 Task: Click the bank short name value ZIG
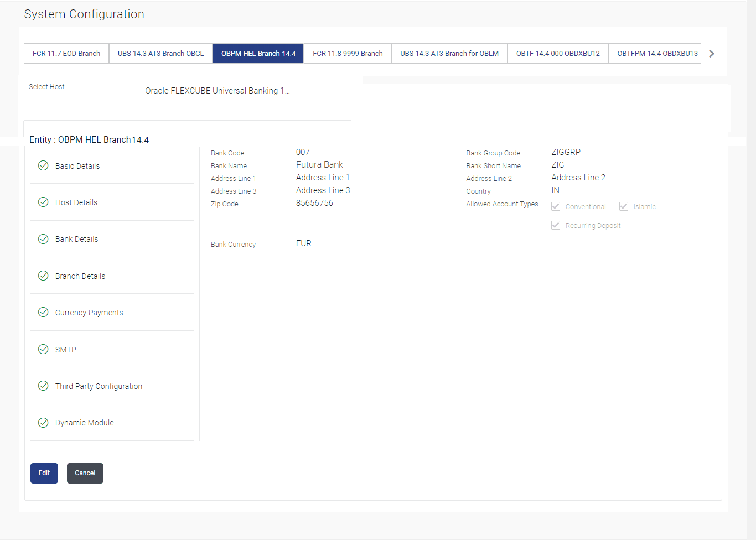point(558,165)
